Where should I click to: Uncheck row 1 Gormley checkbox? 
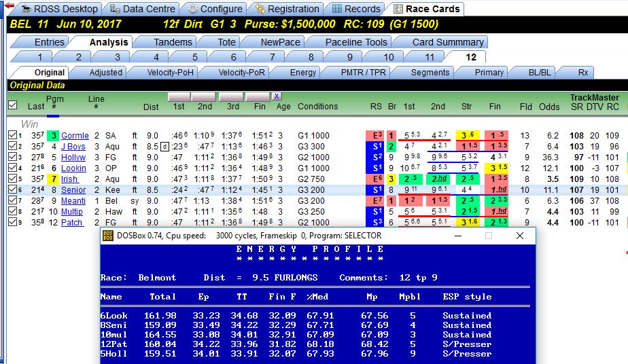click(x=12, y=135)
